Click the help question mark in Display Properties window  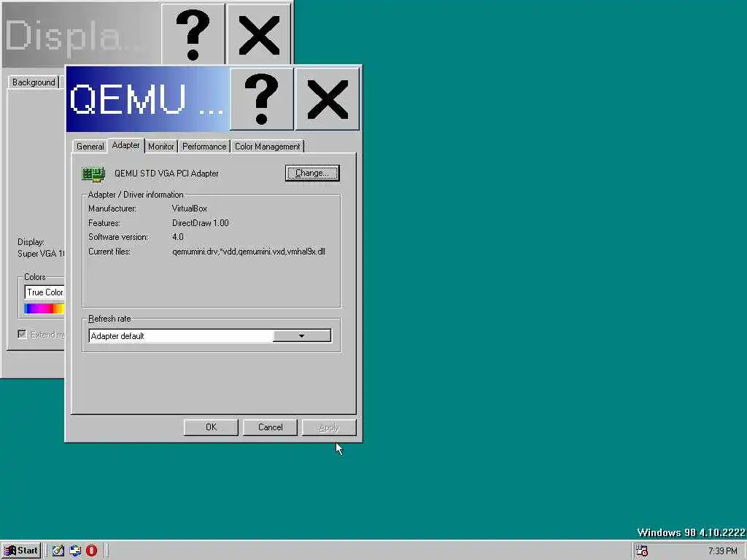193,34
